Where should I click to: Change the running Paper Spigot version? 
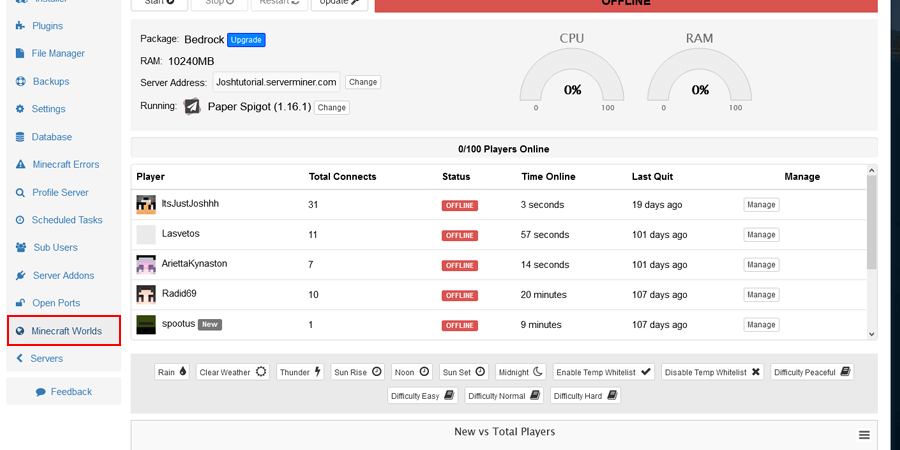(x=332, y=107)
